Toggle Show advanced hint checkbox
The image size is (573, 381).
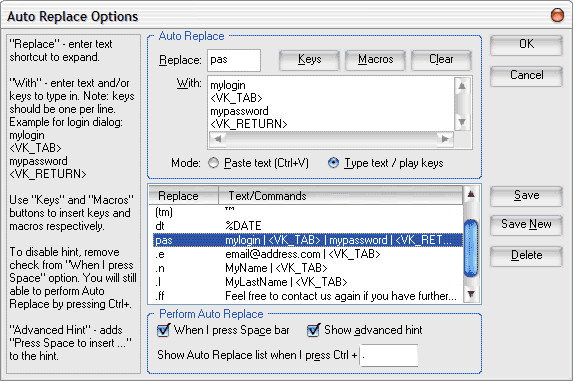coord(313,330)
